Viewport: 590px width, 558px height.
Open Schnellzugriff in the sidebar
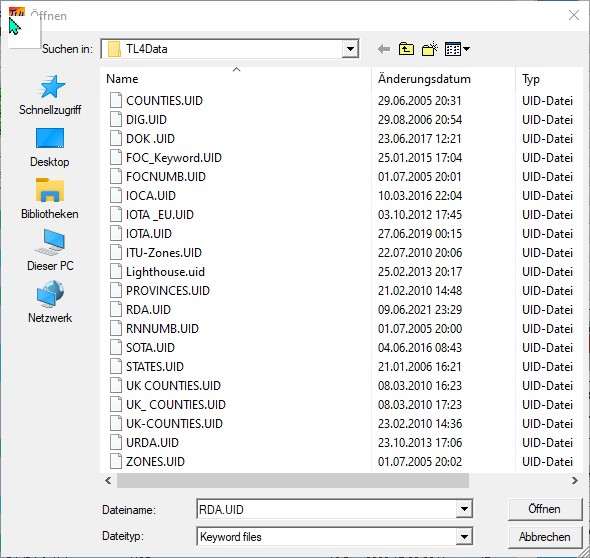click(x=50, y=95)
